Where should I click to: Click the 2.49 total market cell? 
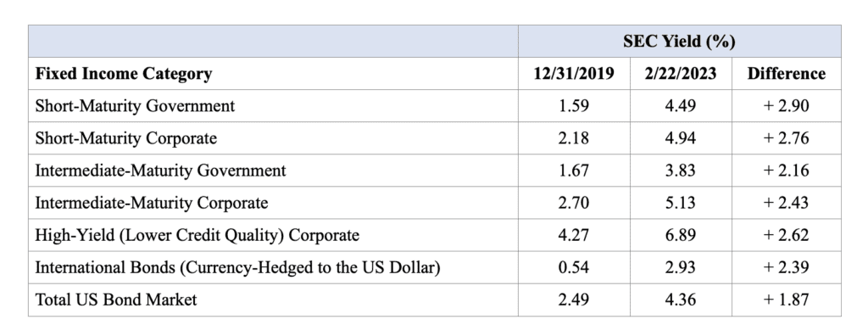[x=574, y=300]
